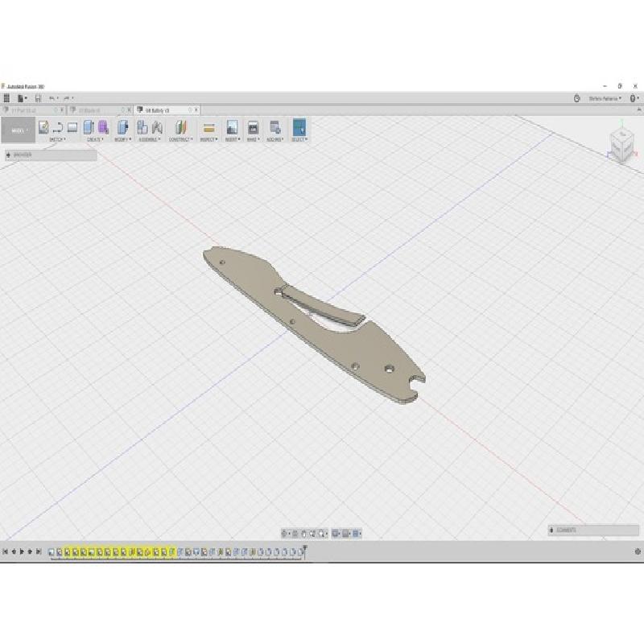
Task: Open the File menu icon
Action: pyautogui.click(x=21, y=98)
